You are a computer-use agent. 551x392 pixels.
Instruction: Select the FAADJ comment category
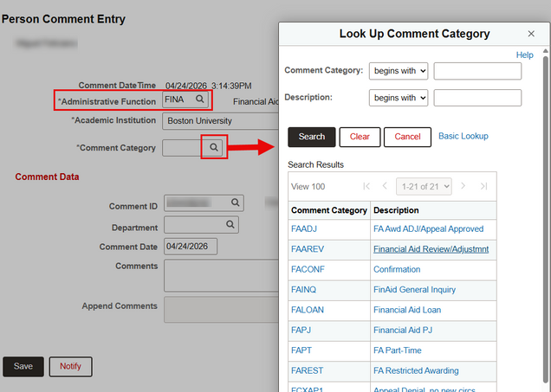point(304,228)
